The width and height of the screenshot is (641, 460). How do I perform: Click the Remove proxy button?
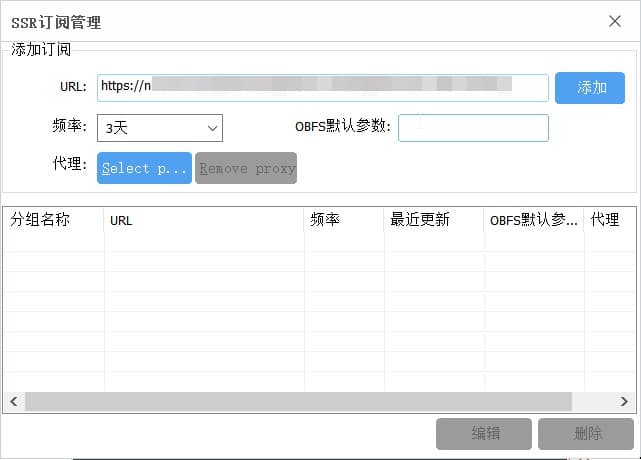(x=247, y=168)
